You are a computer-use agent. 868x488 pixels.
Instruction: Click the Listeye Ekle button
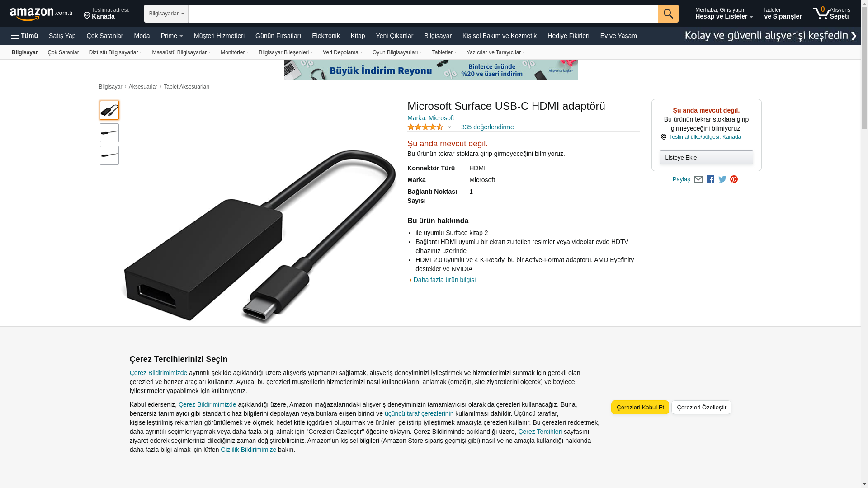point(706,157)
